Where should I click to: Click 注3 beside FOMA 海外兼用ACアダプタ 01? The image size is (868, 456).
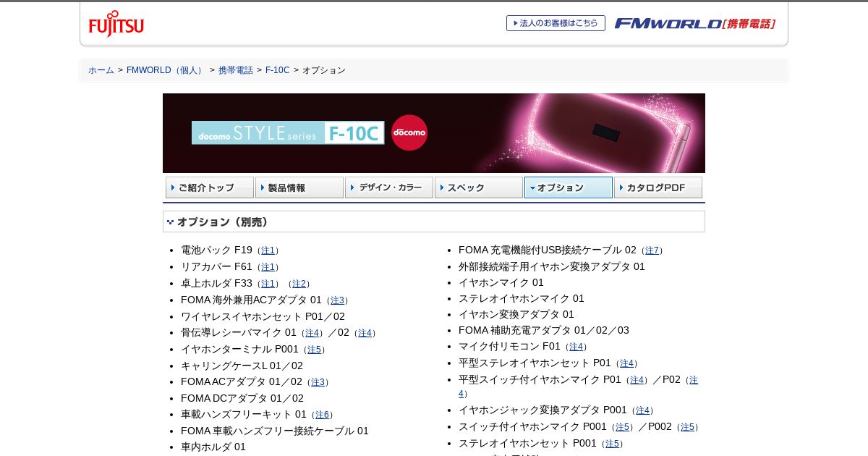(337, 300)
